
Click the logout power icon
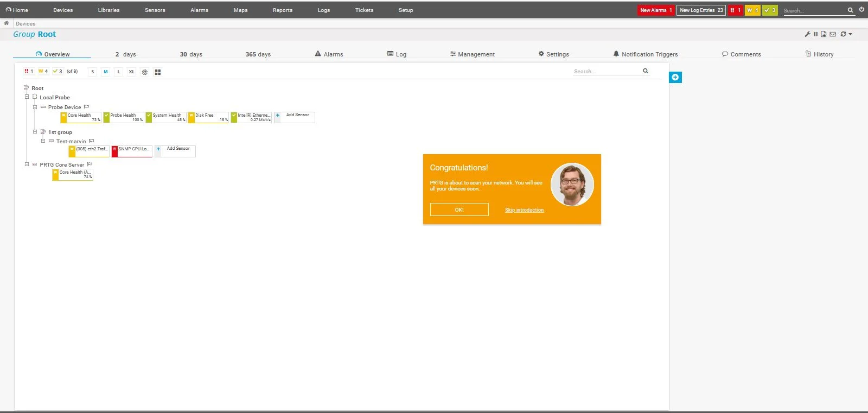tap(861, 9)
